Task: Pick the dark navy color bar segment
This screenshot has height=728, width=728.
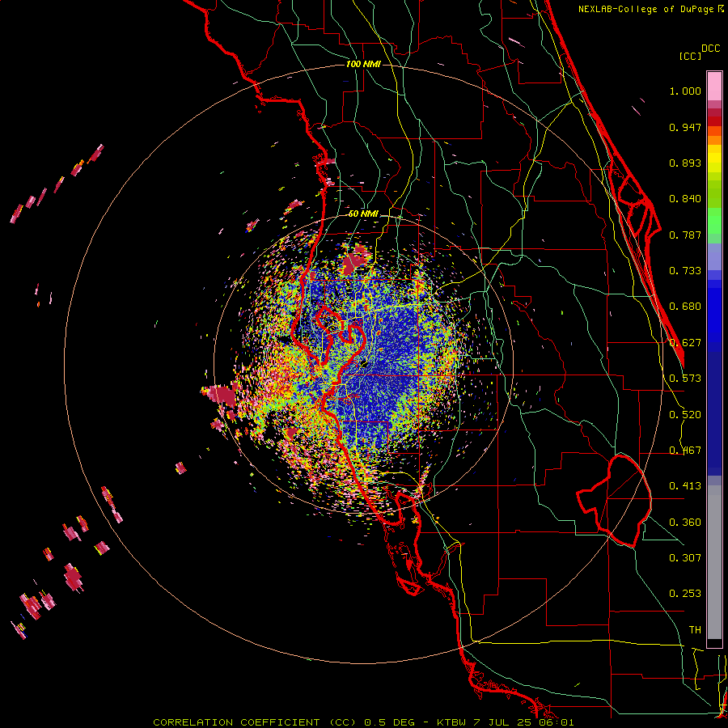Action: click(x=714, y=413)
